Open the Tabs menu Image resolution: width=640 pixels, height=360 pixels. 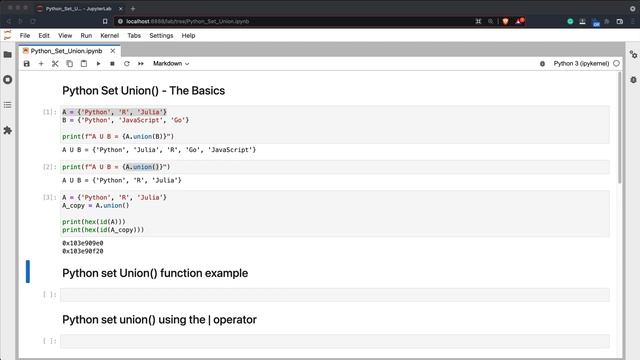pyautogui.click(x=134, y=36)
